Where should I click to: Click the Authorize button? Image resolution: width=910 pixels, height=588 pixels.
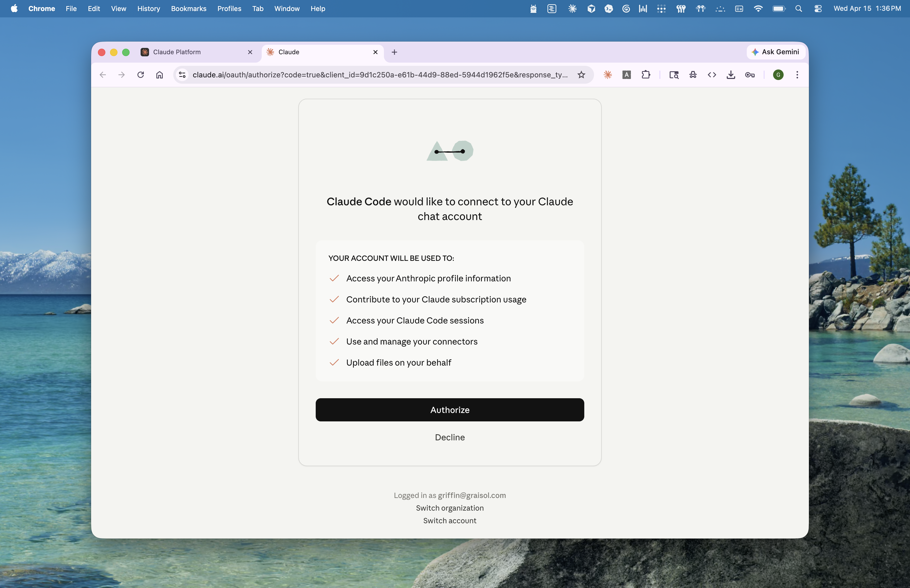[449, 410]
